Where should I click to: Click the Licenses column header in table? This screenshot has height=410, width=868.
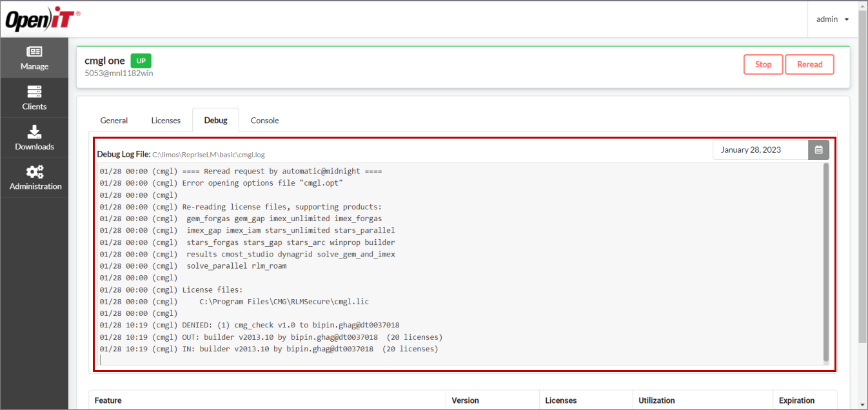(586, 400)
